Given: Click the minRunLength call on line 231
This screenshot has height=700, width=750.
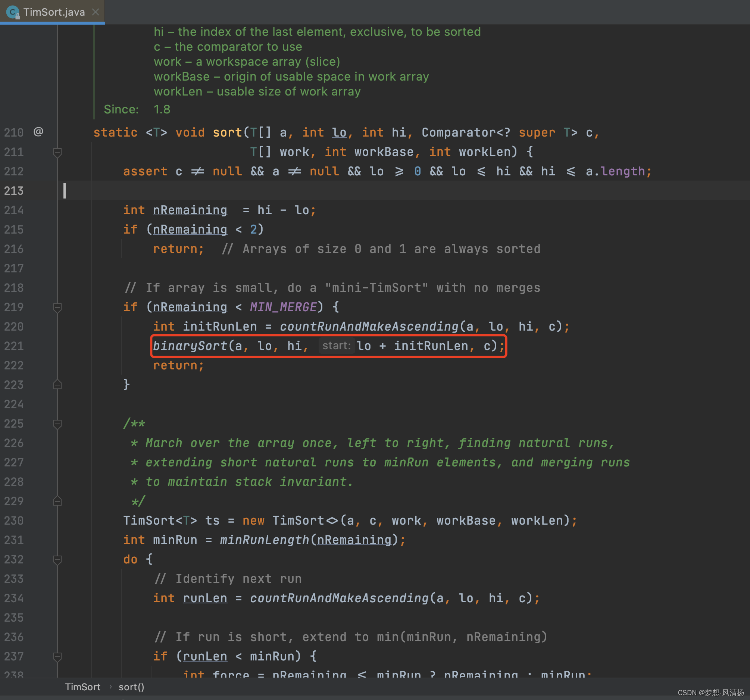Looking at the screenshot, I should tap(265, 540).
